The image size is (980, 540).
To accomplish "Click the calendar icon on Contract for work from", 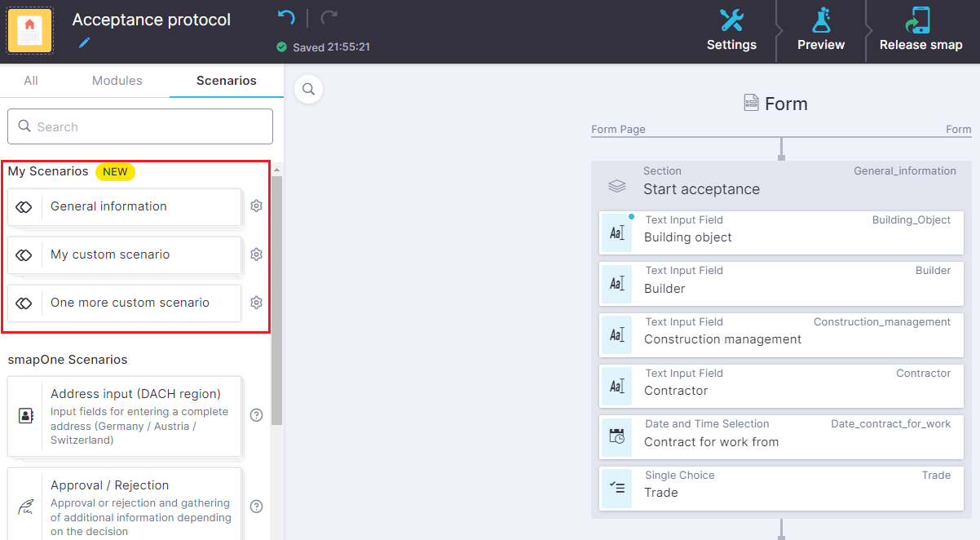I will (x=618, y=437).
